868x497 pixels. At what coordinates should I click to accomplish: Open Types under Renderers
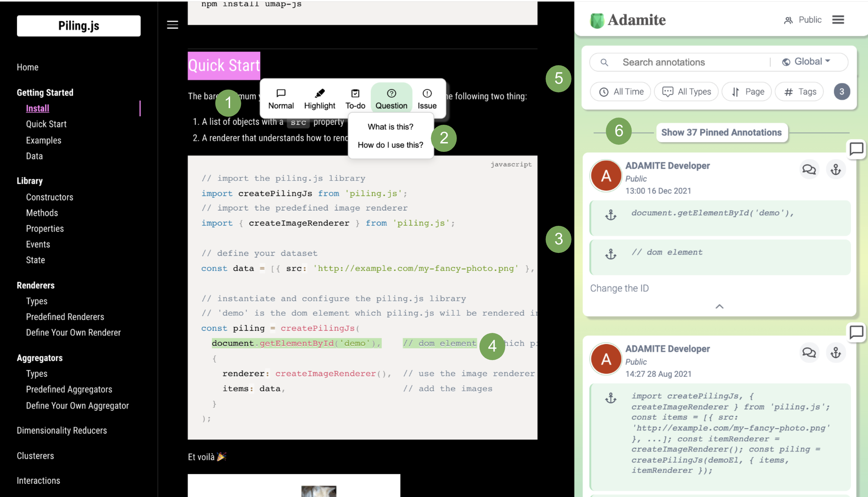pos(37,301)
